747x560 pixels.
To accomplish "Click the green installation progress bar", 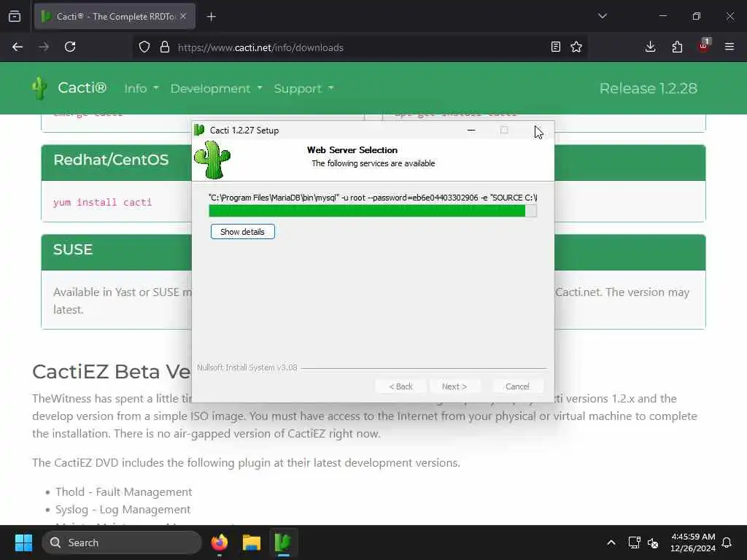I will [x=373, y=211].
